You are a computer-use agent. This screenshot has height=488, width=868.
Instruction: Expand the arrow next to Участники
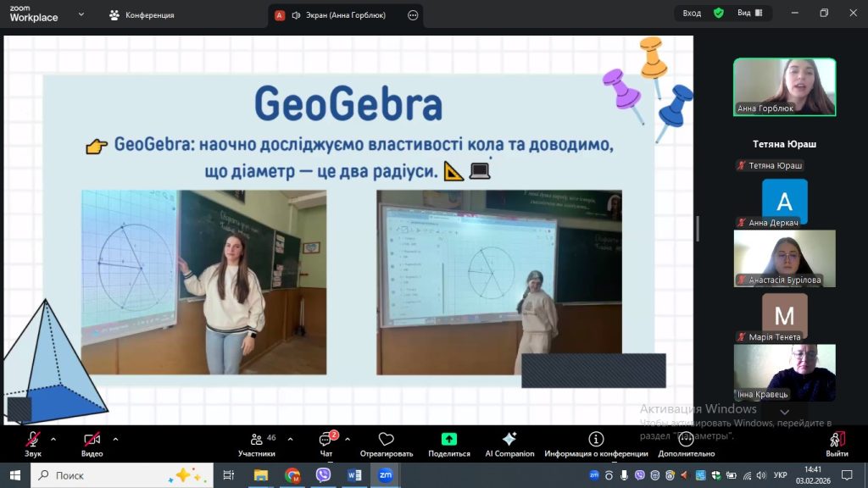point(290,439)
